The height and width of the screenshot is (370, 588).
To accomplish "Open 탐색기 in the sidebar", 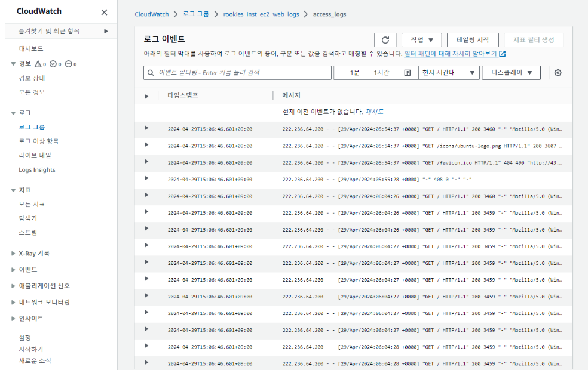I will [28, 218].
